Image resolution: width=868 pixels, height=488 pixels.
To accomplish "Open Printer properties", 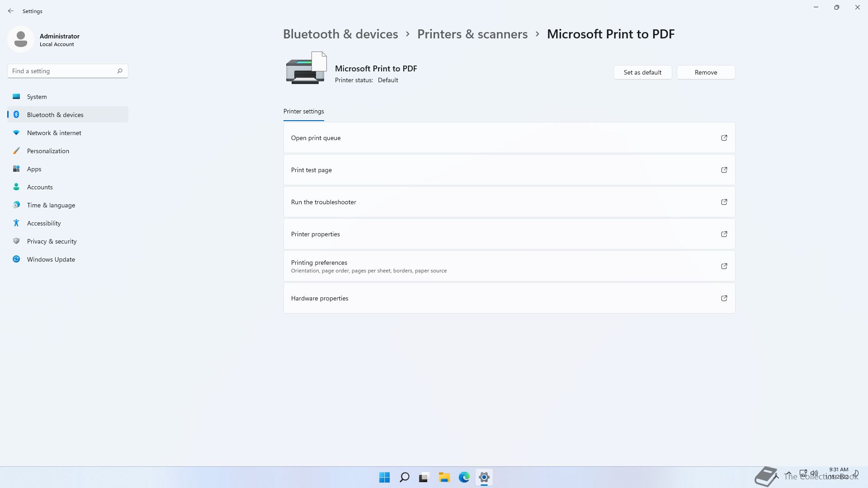I will 509,234.
